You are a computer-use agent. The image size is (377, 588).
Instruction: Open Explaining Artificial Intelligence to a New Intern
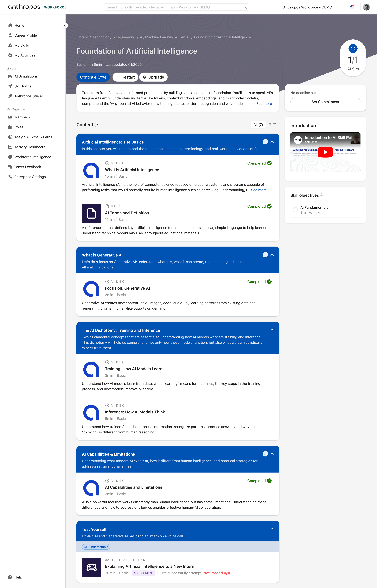(x=150, y=567)
